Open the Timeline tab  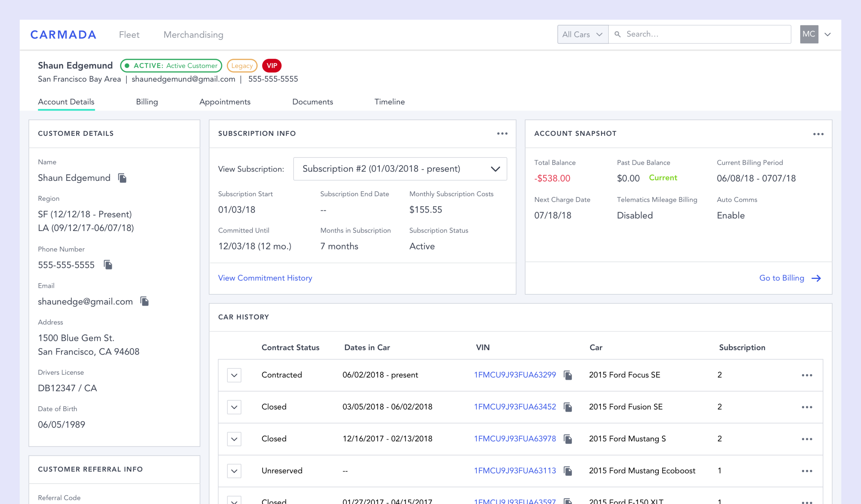[x=389, y=102]
